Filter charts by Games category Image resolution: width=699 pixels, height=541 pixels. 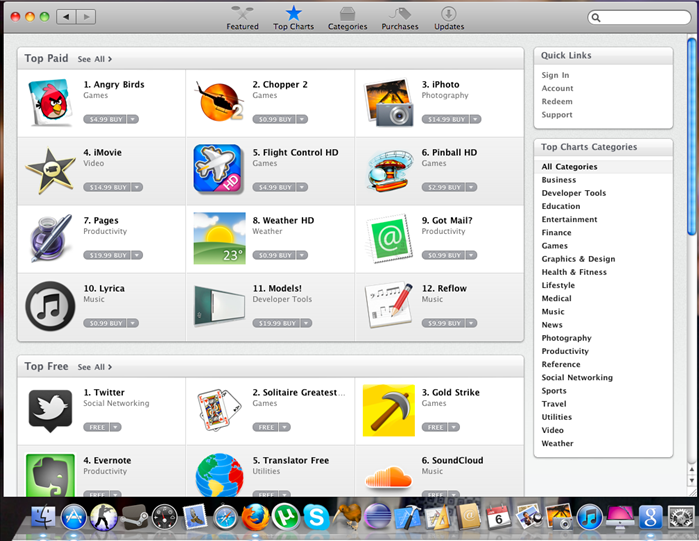coord(555,246)
